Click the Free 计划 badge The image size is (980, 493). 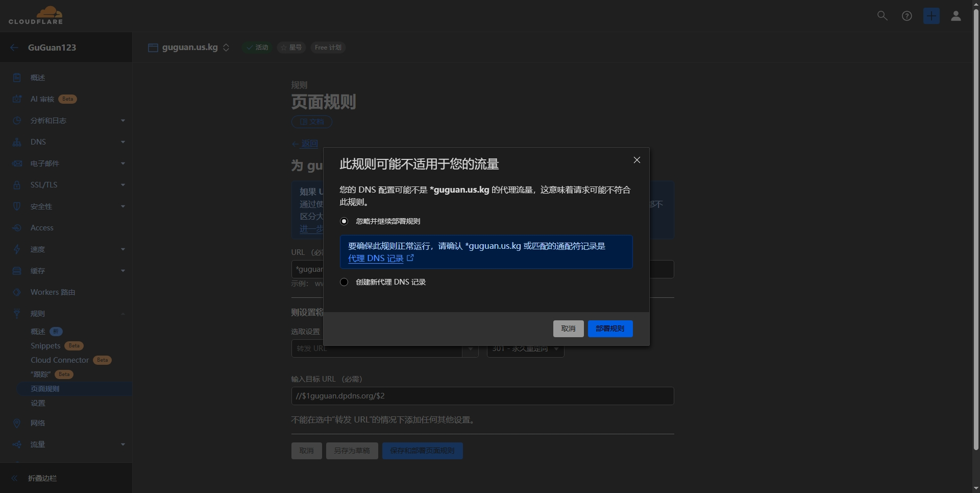(328, 48)
